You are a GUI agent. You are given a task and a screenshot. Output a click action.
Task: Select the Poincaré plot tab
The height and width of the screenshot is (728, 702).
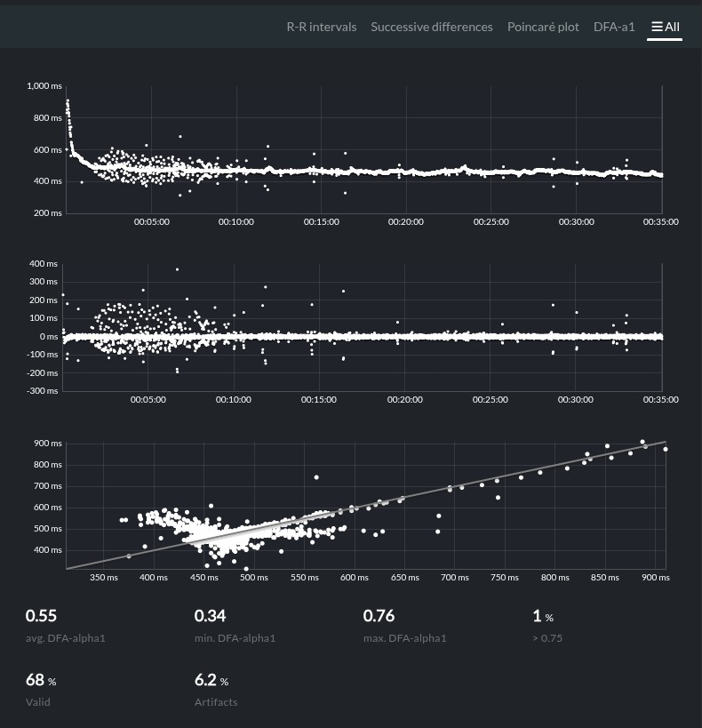coord(543,27)
